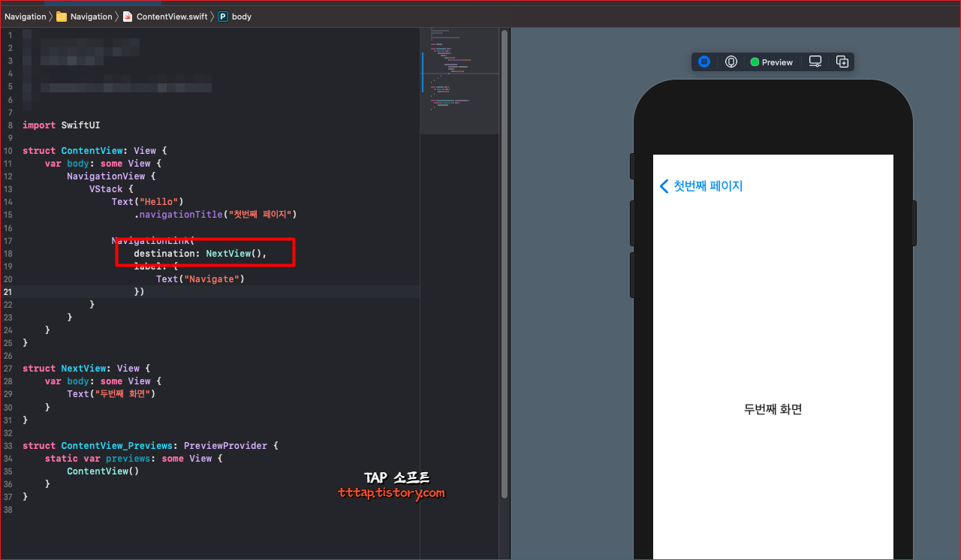The height and width of the screenshot is (560, 961).
Task: Click 'struct NextView: View {' declaration
Action: pos(86,369)
